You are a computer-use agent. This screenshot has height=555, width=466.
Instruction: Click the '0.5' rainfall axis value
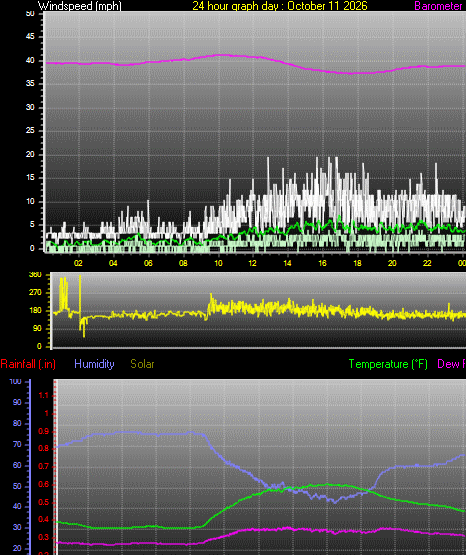pos(44,502)
